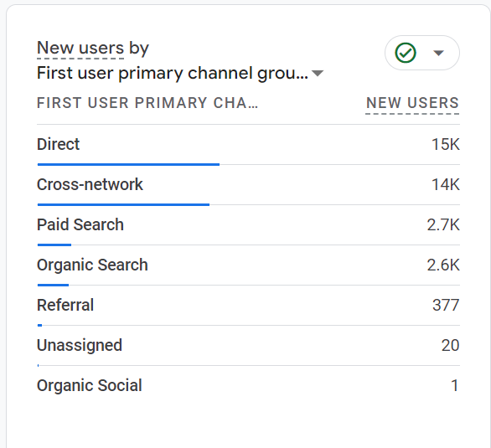Select the Referral channel row
This screenshot has width=491, height=448.
[248, 306]
